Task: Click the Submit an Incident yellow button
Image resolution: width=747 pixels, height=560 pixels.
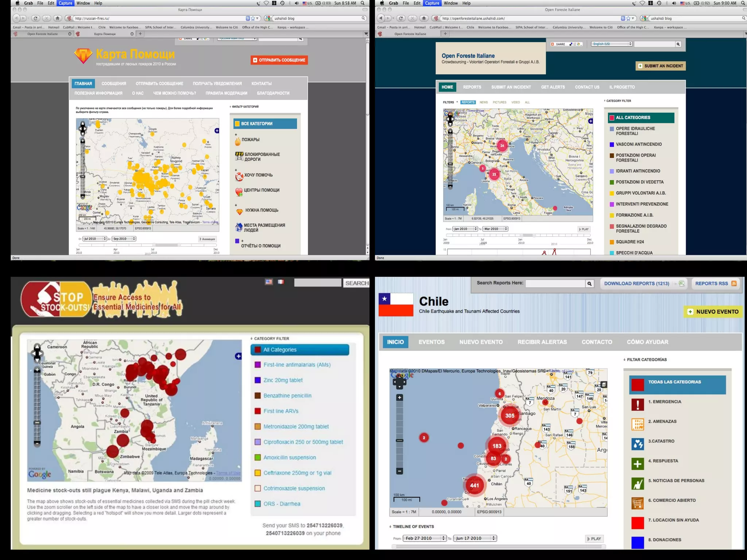Action: pos(661,66)
